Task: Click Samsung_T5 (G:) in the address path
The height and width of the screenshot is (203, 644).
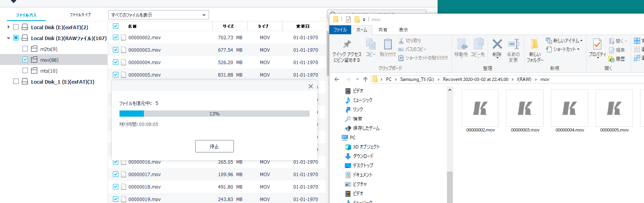Action: pyautogui.click(x=417, y=79)
